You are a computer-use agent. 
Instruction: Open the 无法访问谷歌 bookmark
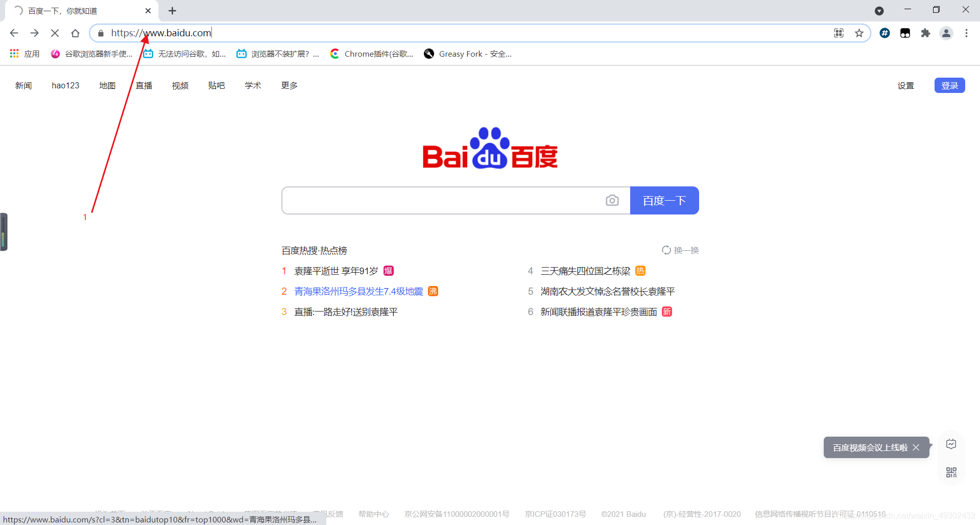[184, 54]
